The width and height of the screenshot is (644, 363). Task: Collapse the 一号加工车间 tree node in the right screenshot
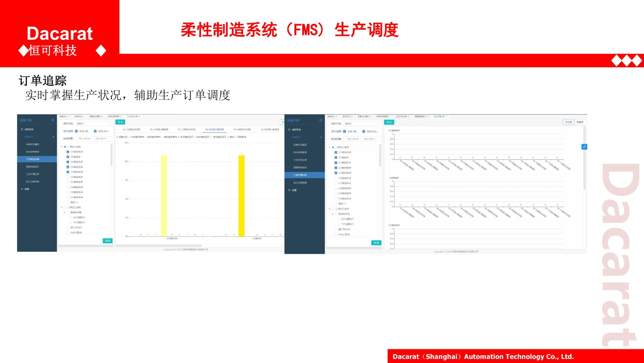330,147
